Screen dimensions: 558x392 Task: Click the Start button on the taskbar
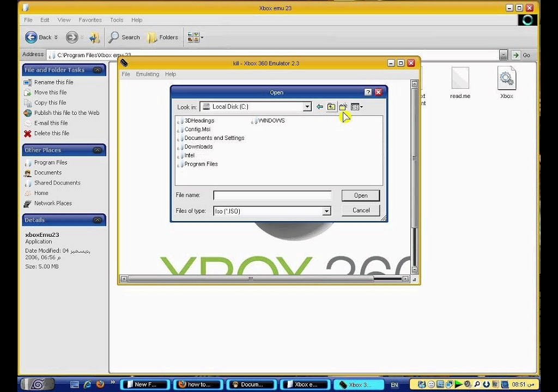(x=38, y=384)
